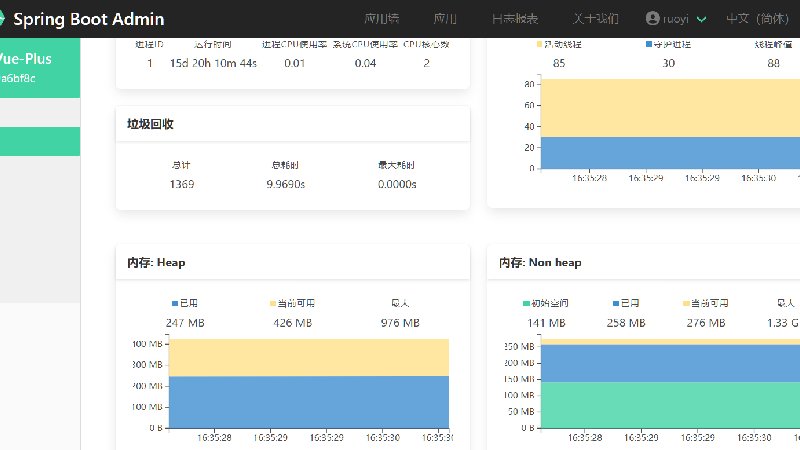Image resolution: width=800 pixels, height=450 pixels.
Task: Click the active threads count 85
Action: (559, 63)
